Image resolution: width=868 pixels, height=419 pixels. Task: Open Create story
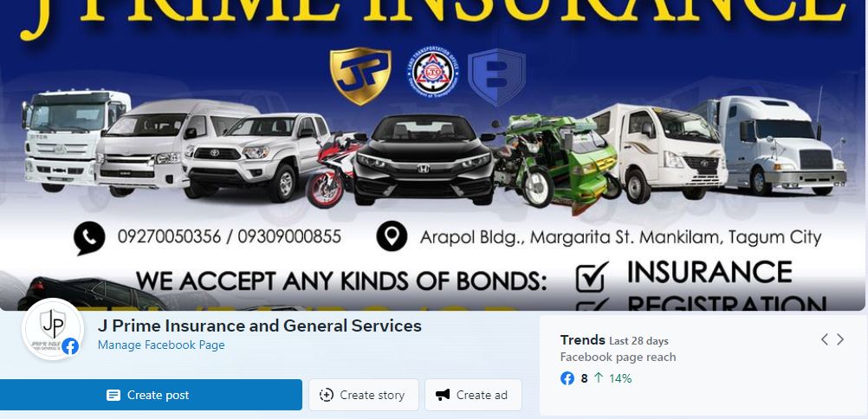click(363, 395)
